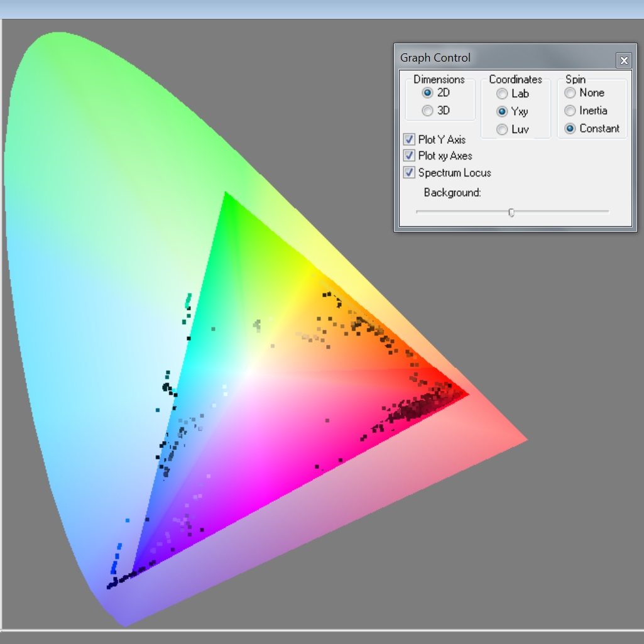The width and height of the screenshot is (644, 644).
Task: Toggle the Plot Y Axis checkbox
Action: [x=408, y=139]
